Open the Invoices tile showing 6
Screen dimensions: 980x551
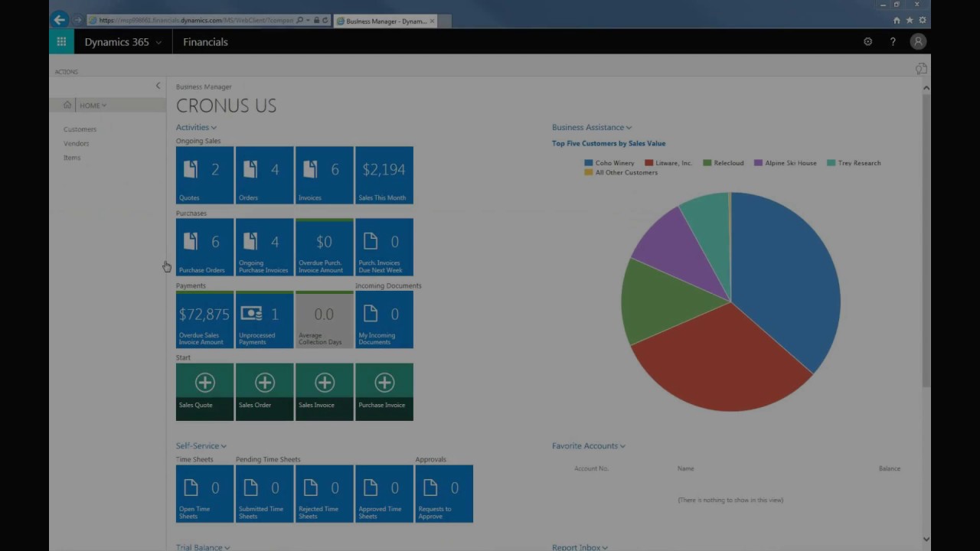(324, 175)
